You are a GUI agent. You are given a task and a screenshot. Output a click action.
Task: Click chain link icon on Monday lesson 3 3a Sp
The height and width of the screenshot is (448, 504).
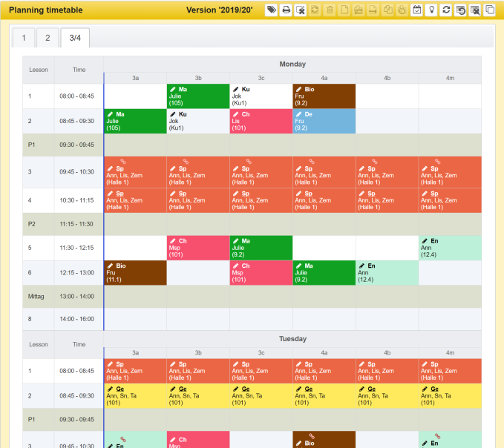123,161
